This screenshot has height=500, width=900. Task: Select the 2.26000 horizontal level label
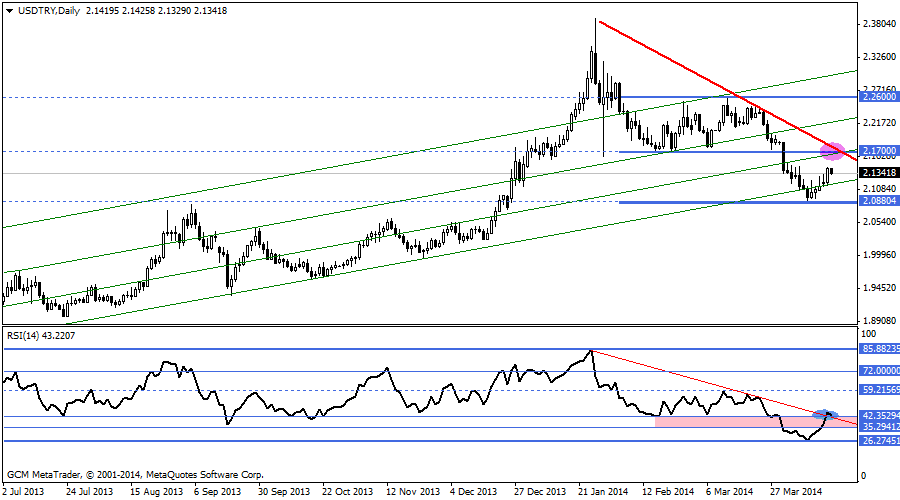click(x=879, y=97)
